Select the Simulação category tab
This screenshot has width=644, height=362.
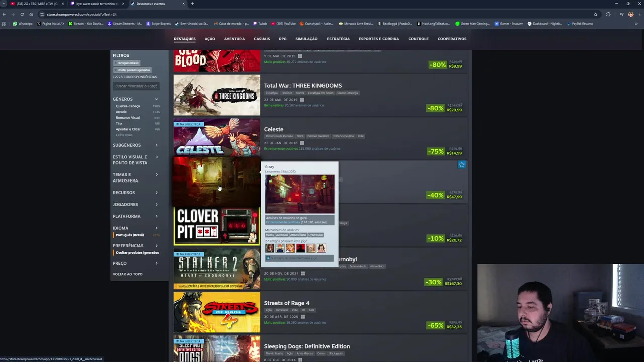[x=306, y=39]
